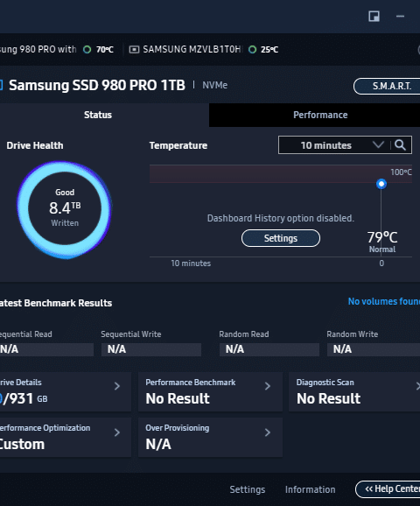This screenshot has width=420, height=506.
Task: Click the Settings button in Temperature panel
Action: (281, 238)
